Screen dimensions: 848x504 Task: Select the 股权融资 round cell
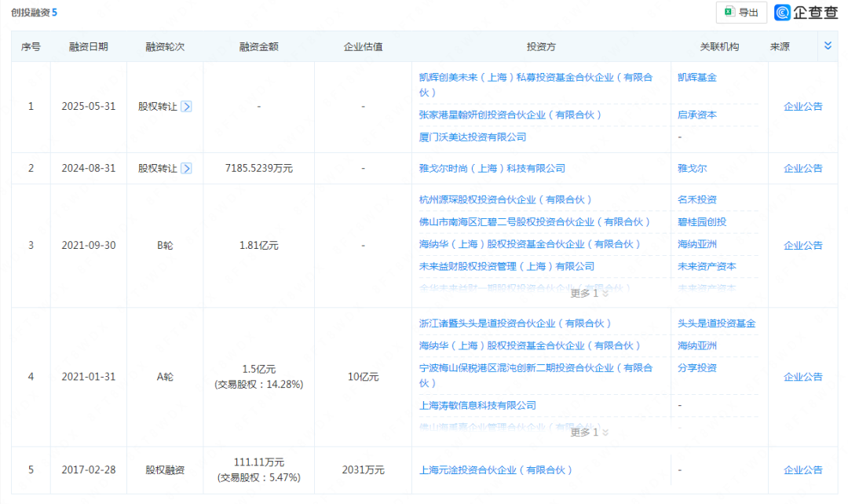click(165, 470)
